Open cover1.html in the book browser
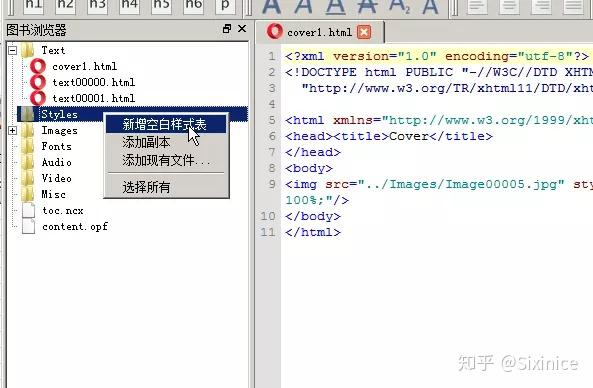The image size is (593, 388). [x=84, y=67]
